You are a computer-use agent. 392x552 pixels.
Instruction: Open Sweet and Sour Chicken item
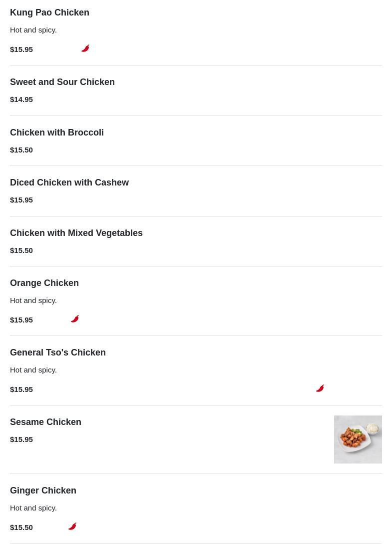click(x=62, y=82)
